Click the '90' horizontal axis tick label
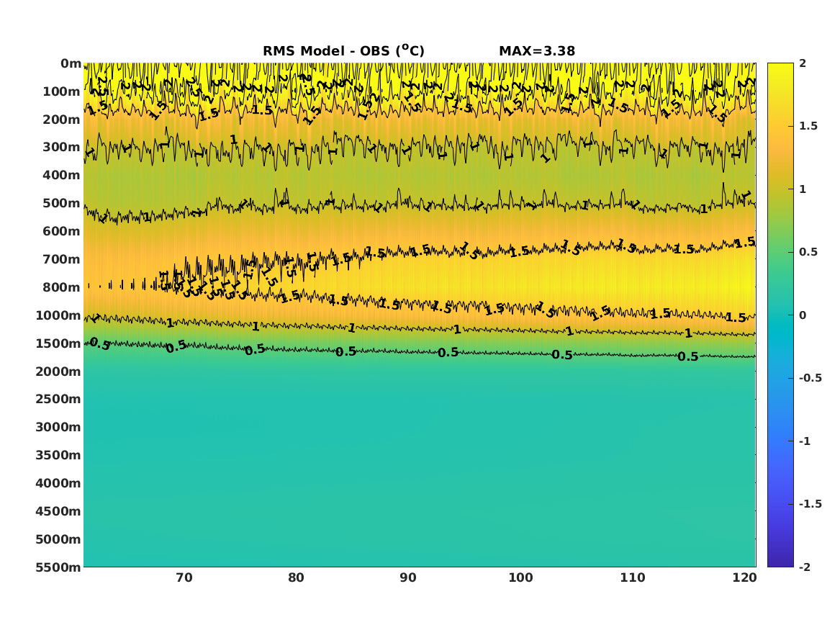Image resolution: width=840 pixels, height=630 pixels. (408, 577)
